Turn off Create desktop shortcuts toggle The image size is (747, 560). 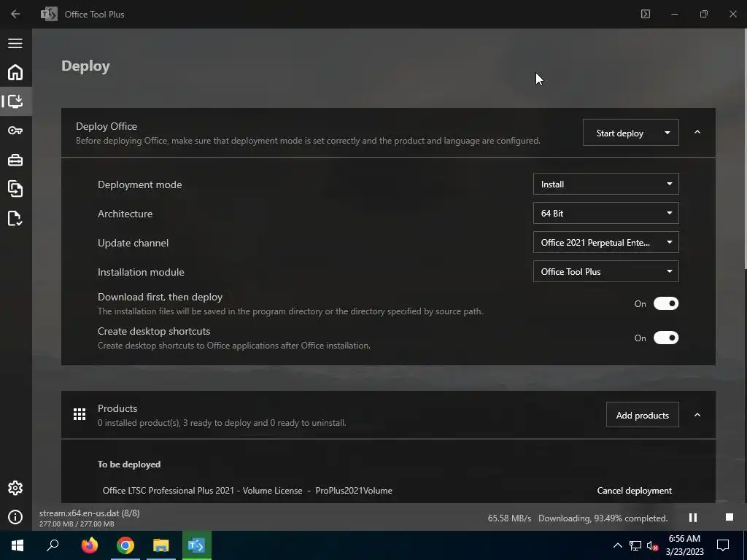pyautogui.click(x=666, y=338)
